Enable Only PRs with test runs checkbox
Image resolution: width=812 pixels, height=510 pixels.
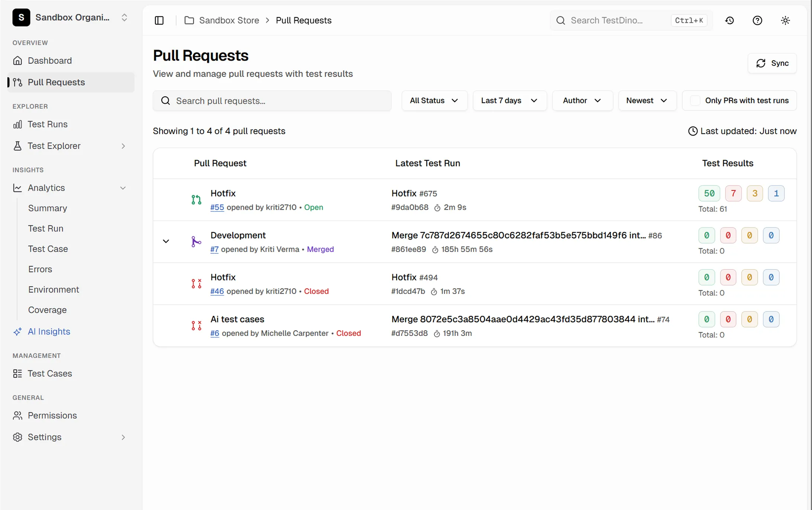695,101
